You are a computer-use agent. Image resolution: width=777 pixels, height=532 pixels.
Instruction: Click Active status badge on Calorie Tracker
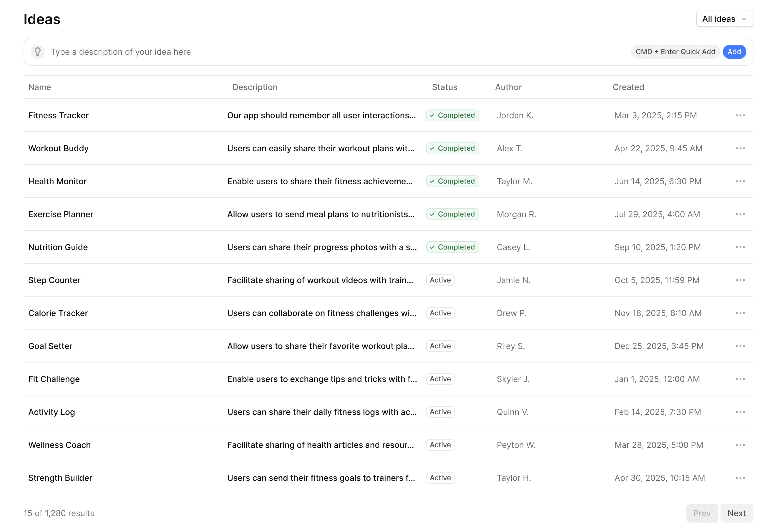tap(440, 313)
